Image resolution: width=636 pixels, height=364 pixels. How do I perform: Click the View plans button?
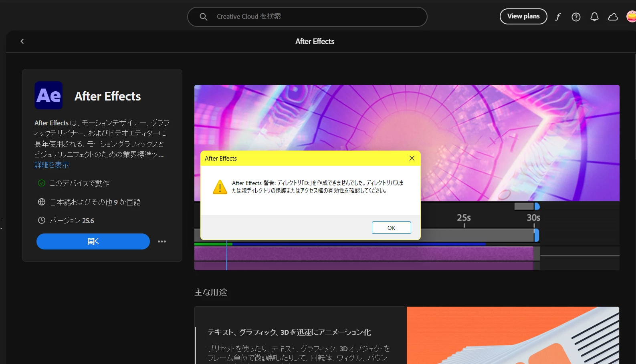[x=523, y=16]
